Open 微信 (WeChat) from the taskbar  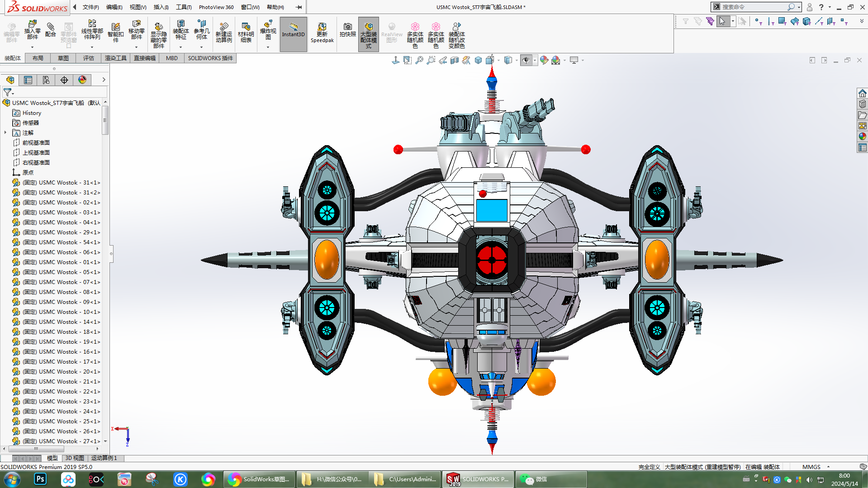point(551,479)
